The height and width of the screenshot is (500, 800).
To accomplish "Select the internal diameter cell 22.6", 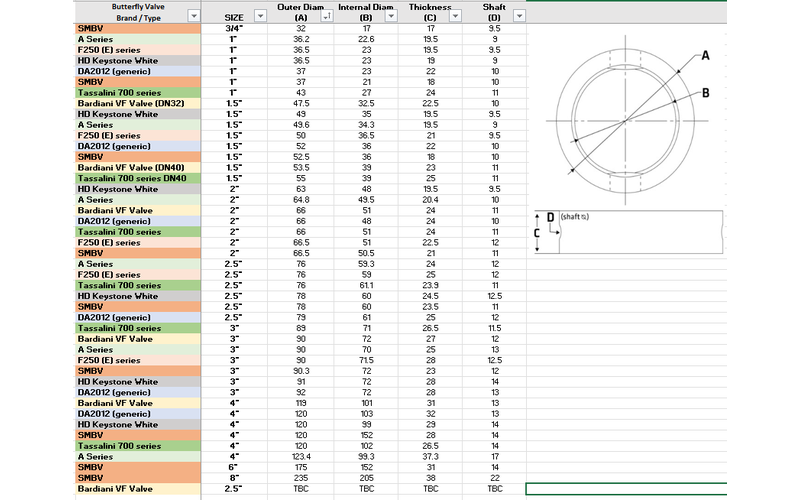I will 366,39.
